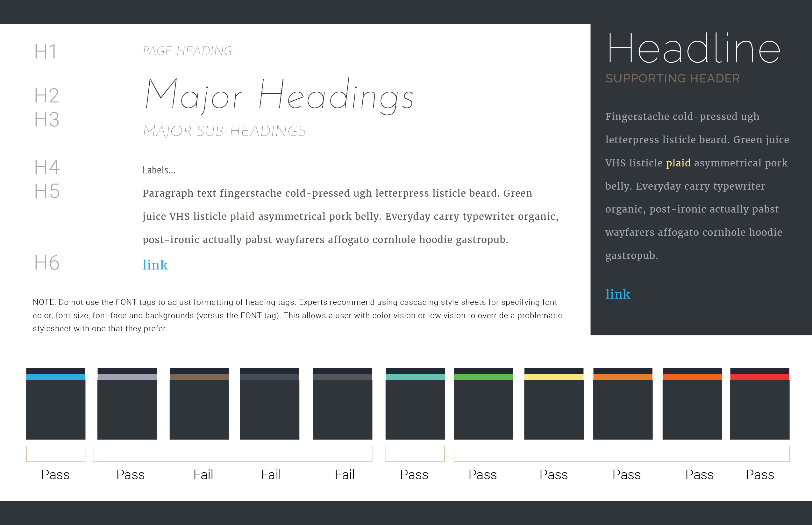Click the H1 label
Screen dimensions: 812x525
[45, 52]
